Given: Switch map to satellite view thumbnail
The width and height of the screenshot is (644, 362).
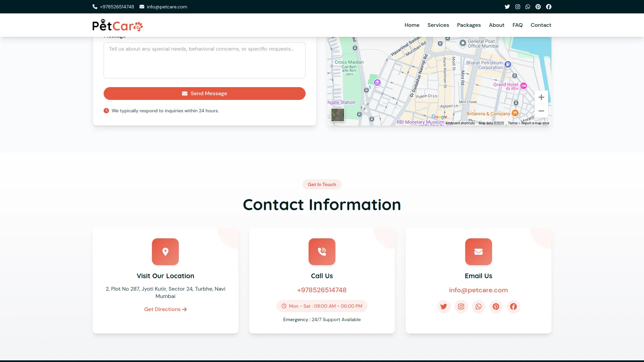Looking at the screenshot, I should coord(337,115).
